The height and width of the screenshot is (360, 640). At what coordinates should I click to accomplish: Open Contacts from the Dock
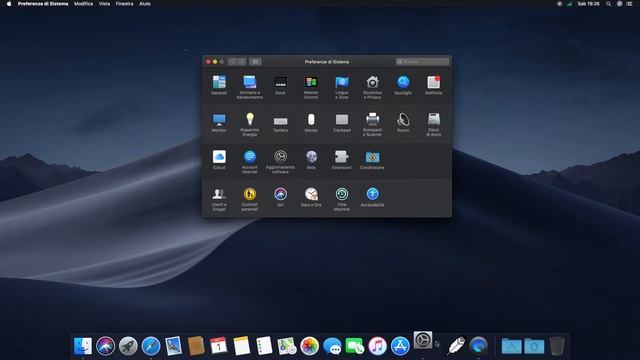[196, 346]
